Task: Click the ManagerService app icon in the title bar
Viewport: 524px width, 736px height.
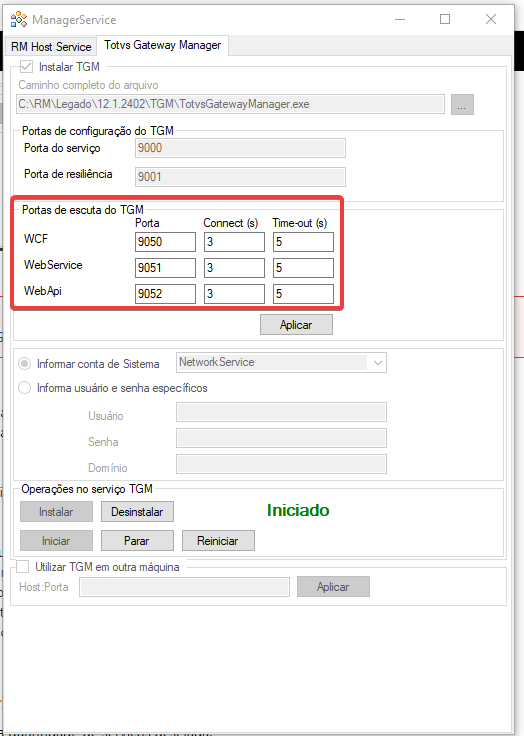Action: 19,20
